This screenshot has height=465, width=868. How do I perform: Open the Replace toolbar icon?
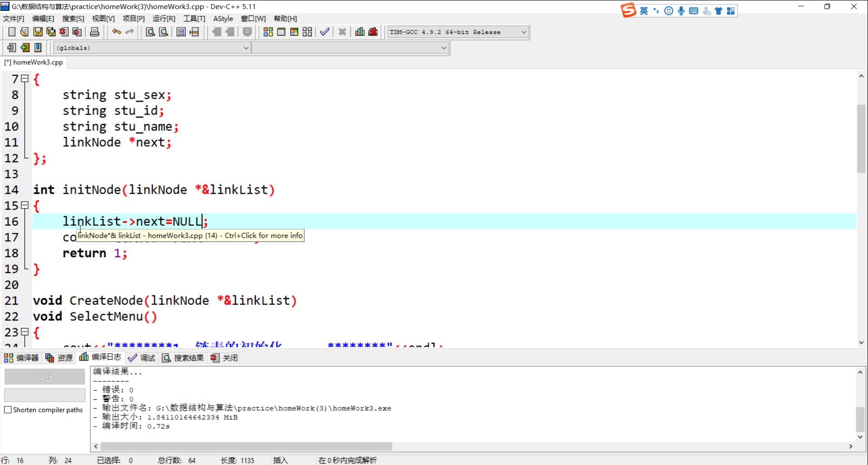164,32
